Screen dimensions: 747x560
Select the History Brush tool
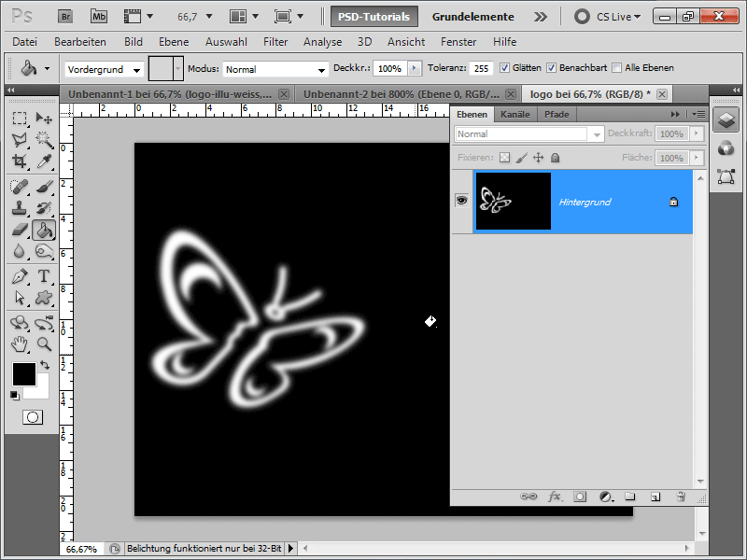coord(44,208)
